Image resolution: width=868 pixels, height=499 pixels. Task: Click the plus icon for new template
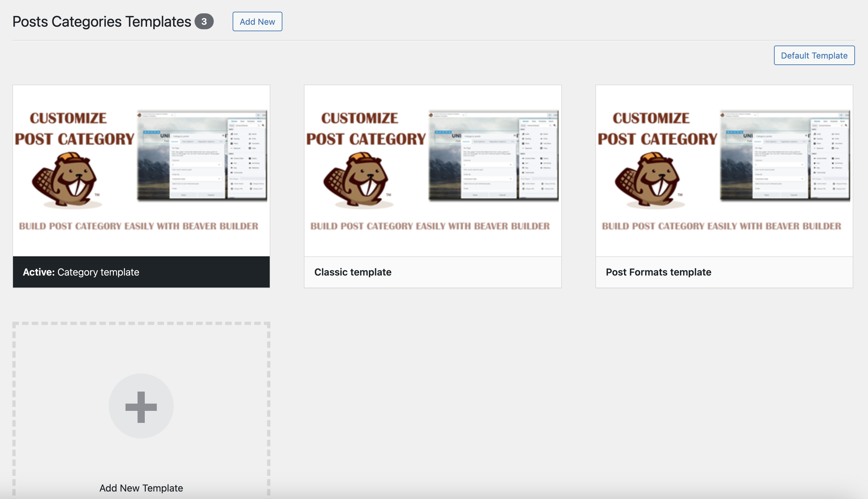pyautogui.click(x=141, y=407)
